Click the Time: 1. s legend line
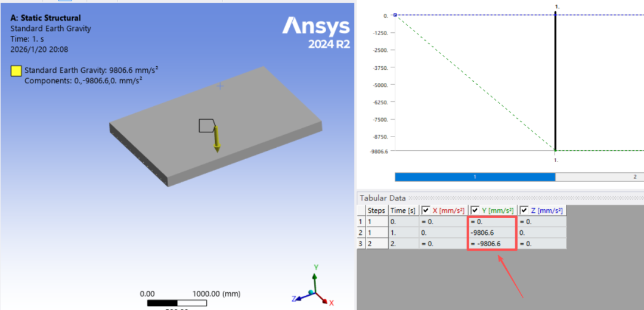This screenshot has width=644, height=310. point(27,39)
